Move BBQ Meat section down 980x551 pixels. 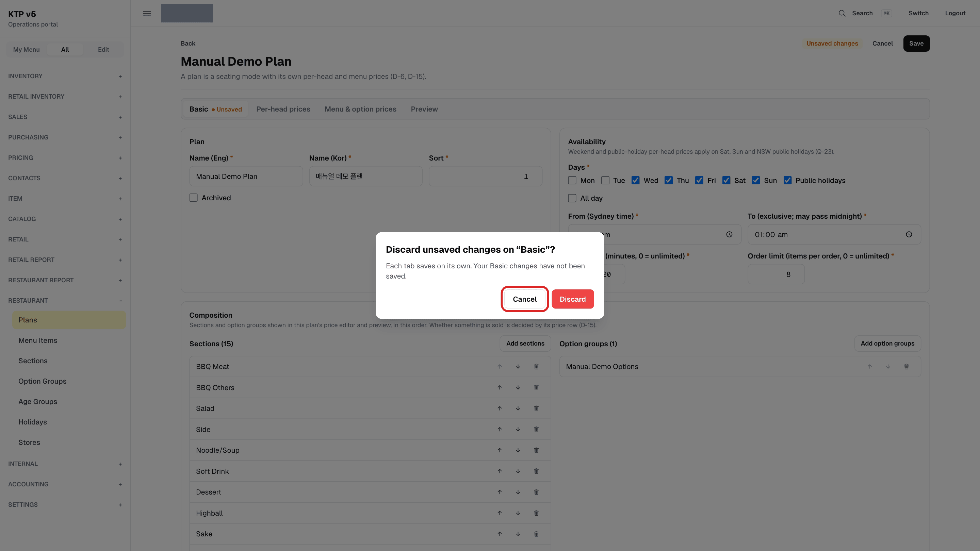click(518, 367)
